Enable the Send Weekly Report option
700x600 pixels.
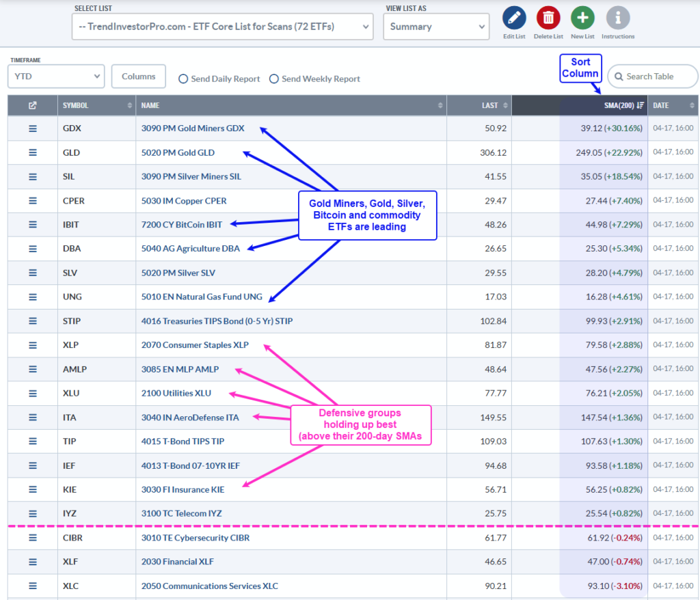(x=273, y=79)
